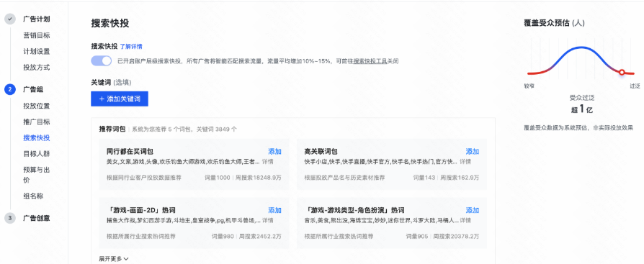
Task: View 详情 for 游戏-画面-2D 热词
Action: (x=268, y=221)
